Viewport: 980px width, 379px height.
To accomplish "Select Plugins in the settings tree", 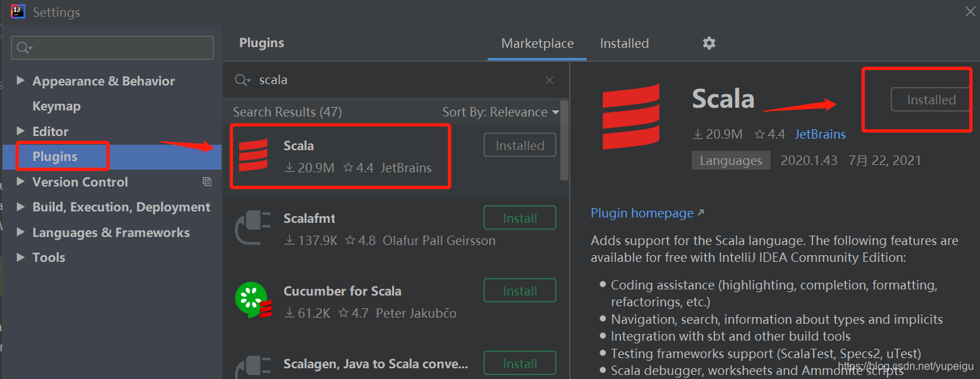I will (x=55, y=156).
